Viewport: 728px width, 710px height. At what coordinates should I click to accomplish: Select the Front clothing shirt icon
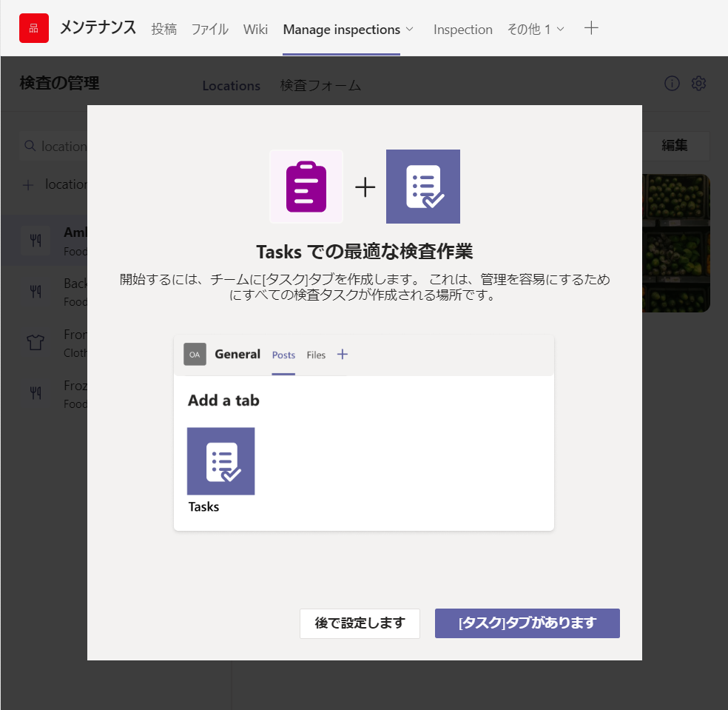[36, 343]
